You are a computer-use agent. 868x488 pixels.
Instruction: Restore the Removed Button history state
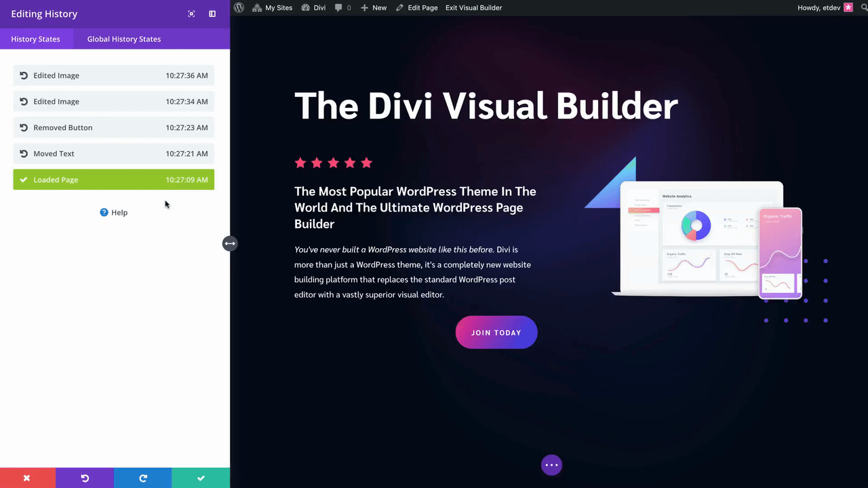(113, 127)
